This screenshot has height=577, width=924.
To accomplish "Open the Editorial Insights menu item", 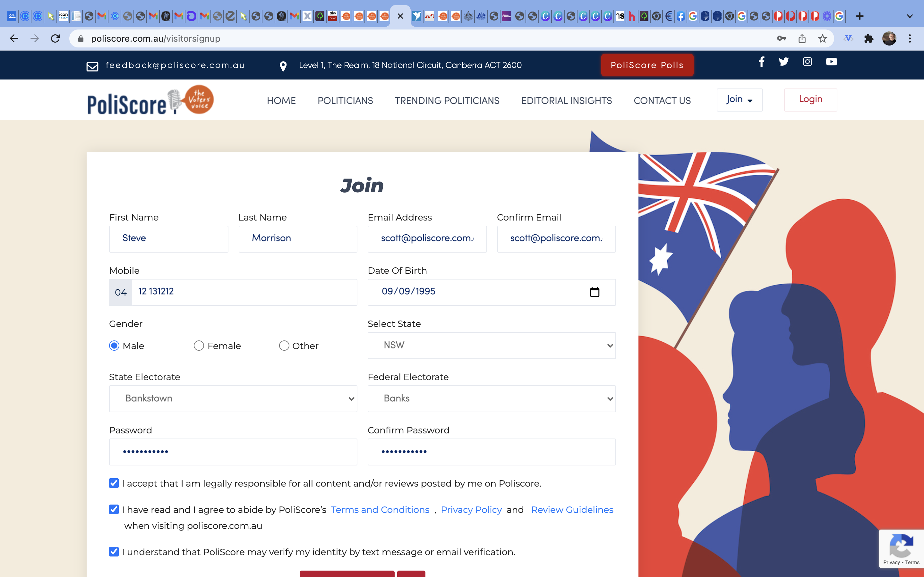I will (x=567, y=101).
